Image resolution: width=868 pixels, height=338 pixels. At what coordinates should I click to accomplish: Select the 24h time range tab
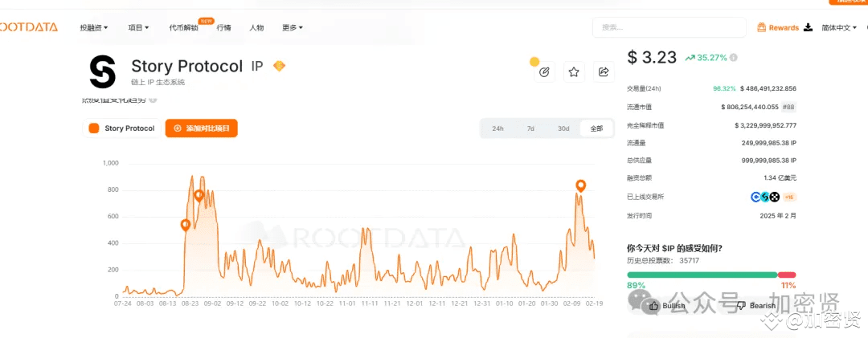(497, 128)
